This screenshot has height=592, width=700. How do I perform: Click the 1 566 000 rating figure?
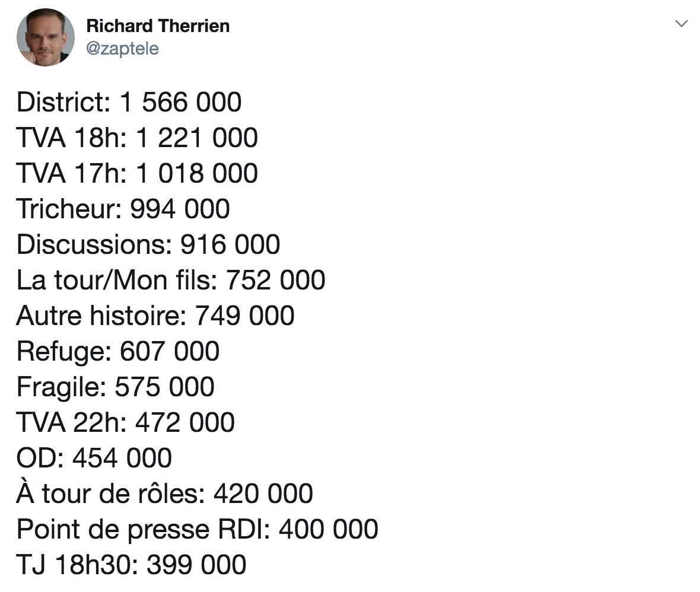(181, 102)
